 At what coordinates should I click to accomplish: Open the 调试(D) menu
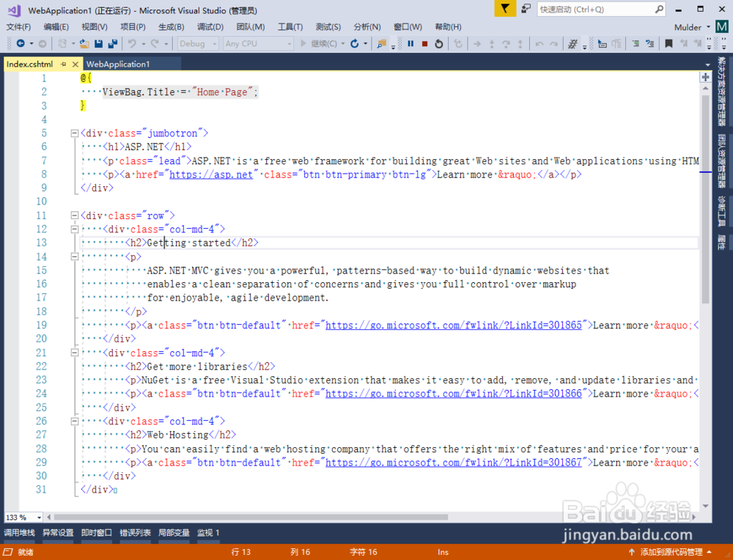tap(210, 27)
